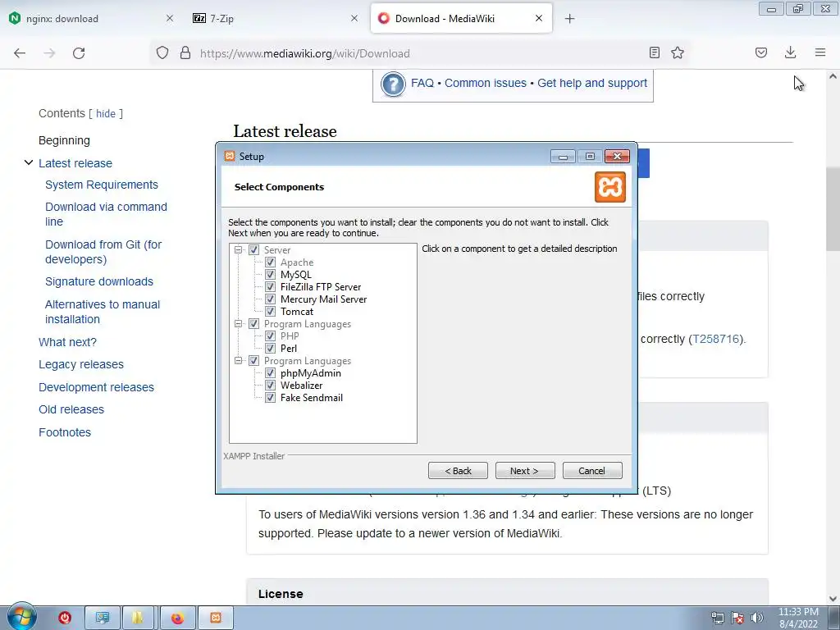This screenshot has height=630, width=840.
Task: Uncheck the MySQL component checkbox
Action: [x=270, y=274]
